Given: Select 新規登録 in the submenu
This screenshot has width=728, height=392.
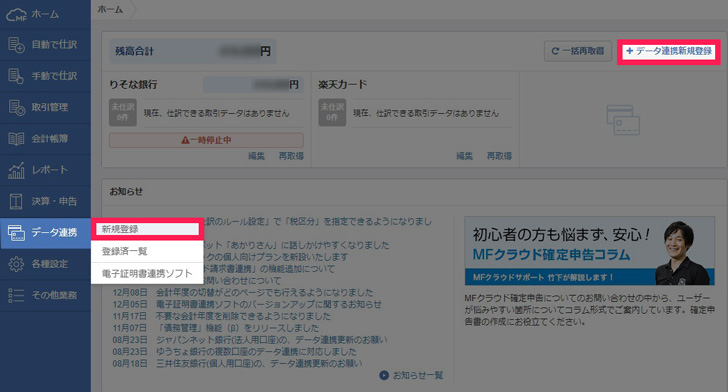Looking at the screenshot, I should [x=147, y=229].
